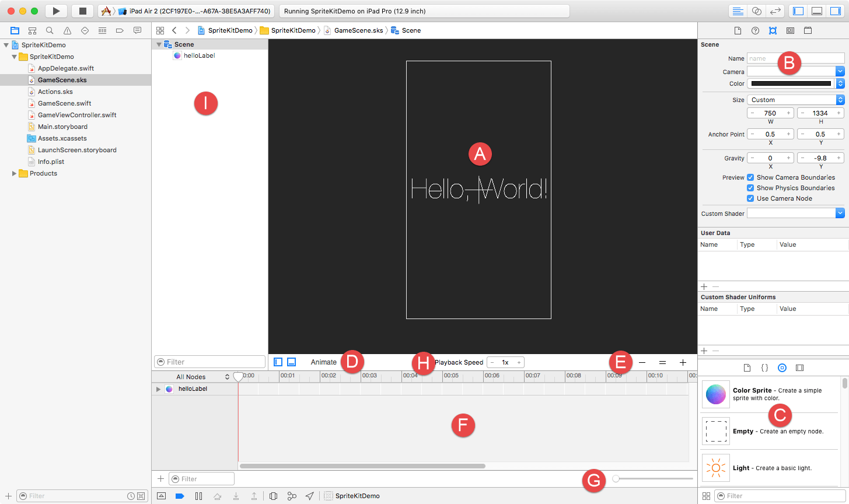
Task: Open the Custom Shader dropdown
Action: [x=795, y=213]
